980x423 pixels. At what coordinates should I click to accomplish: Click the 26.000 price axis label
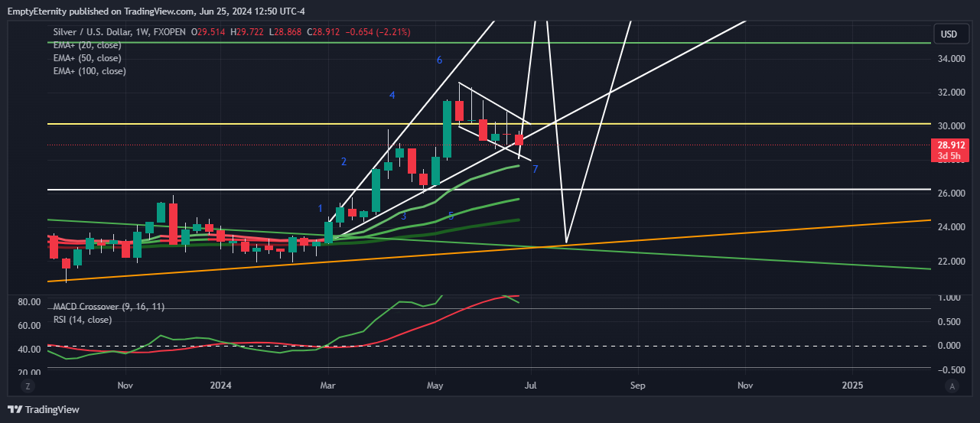pyautogui.click(x=952, y=194)
